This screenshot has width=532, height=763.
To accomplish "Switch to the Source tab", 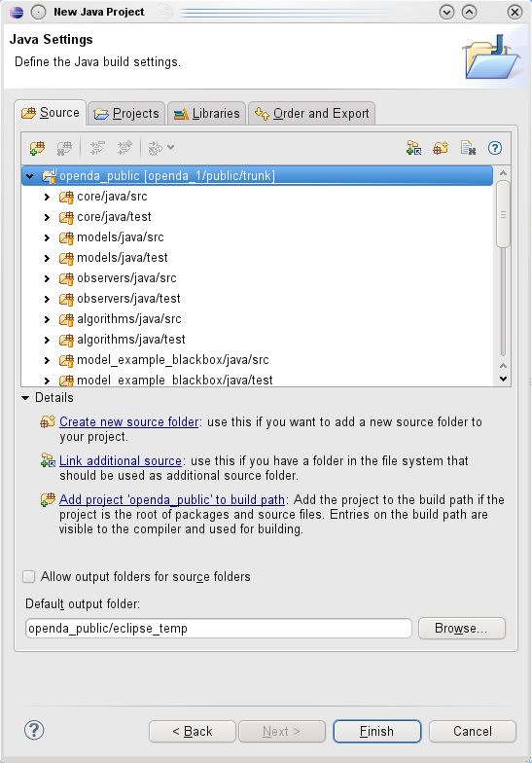I will click(51, 113).
